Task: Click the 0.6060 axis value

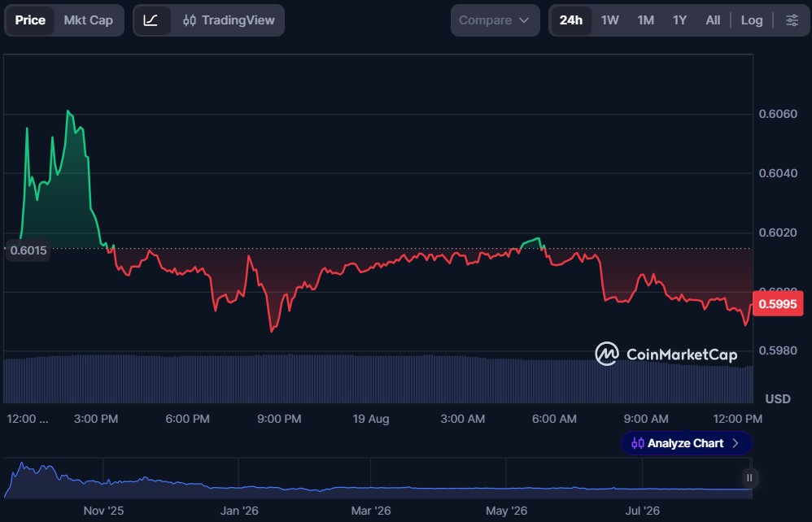Action: (778, 114)
